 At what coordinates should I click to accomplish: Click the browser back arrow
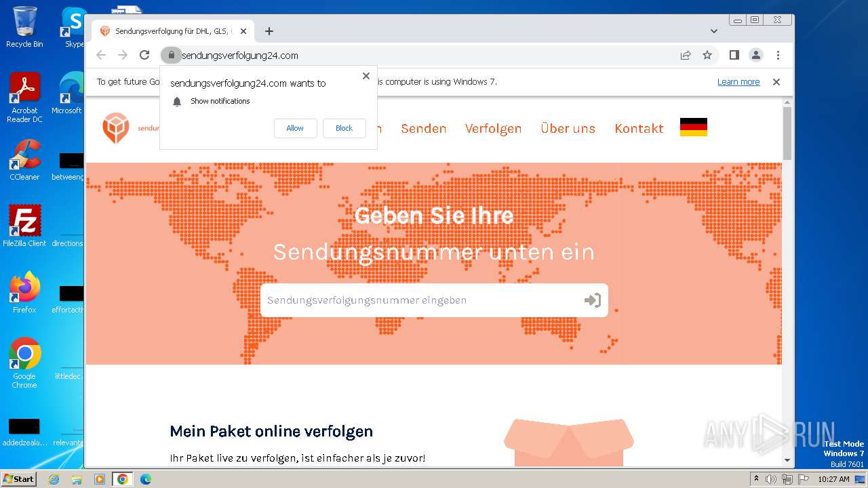click(x=101, y=55)
